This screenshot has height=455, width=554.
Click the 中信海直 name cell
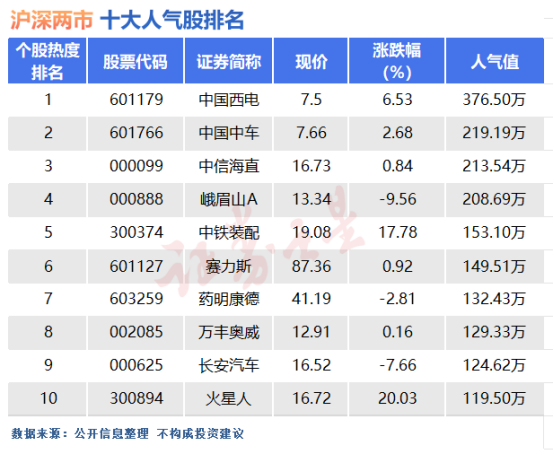click(x=229, y=166)
